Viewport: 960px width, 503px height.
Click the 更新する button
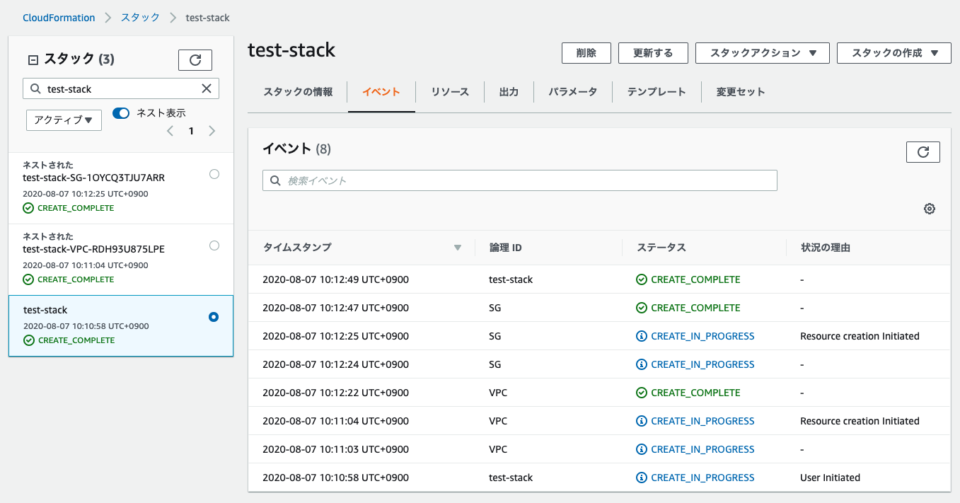(x=653, y=53)
